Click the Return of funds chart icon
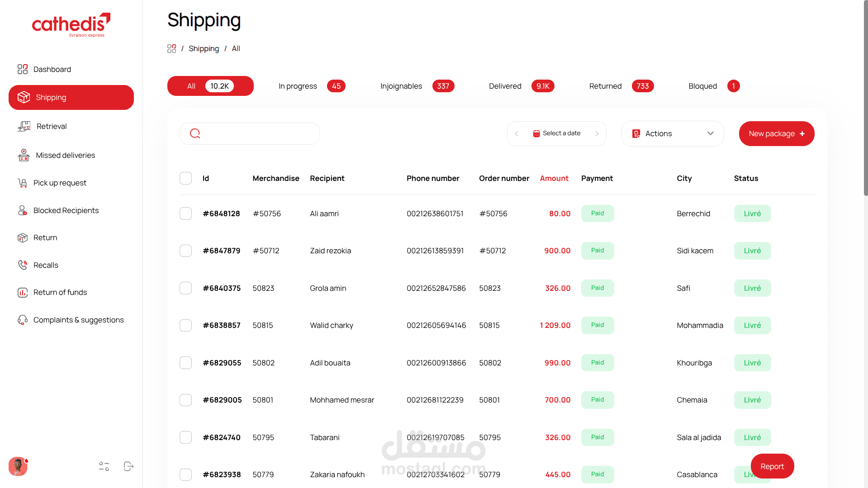 click(x=23, y=293)
